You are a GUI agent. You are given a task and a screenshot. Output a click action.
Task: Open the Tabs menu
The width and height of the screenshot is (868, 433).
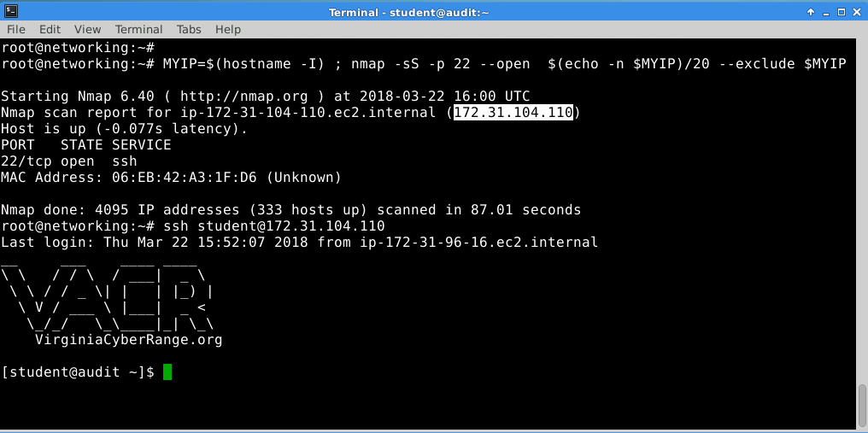click(x=189, y=29)
